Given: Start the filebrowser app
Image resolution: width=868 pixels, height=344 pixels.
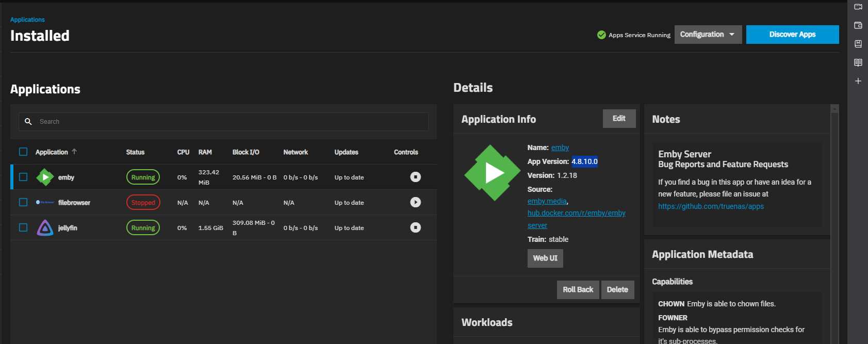Looking at the screenshot, I should coord(415,202).
